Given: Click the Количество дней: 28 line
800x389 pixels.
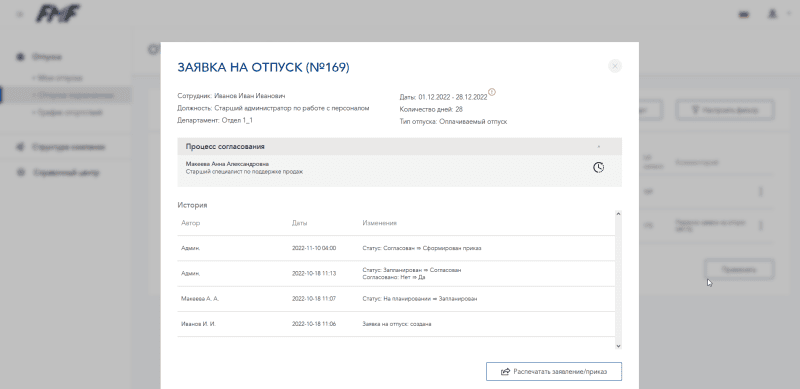Looking at the screenshot, I should (x=431, y=109).
